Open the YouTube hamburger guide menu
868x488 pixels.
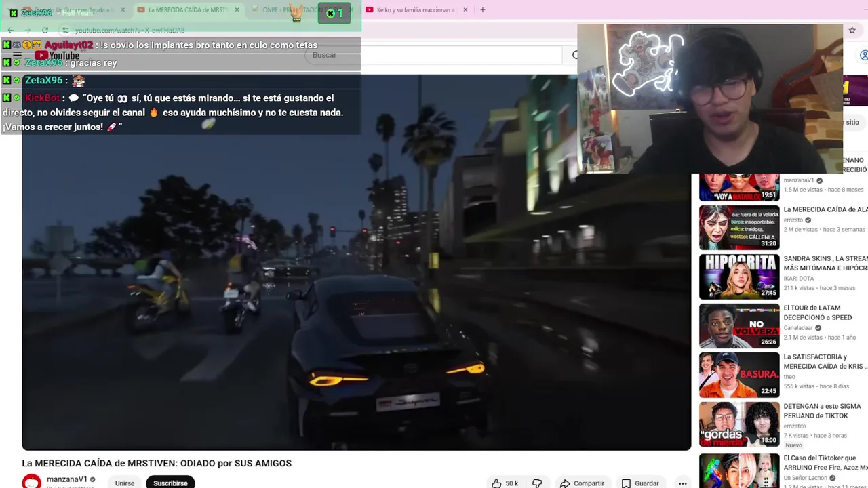point(17,56)
